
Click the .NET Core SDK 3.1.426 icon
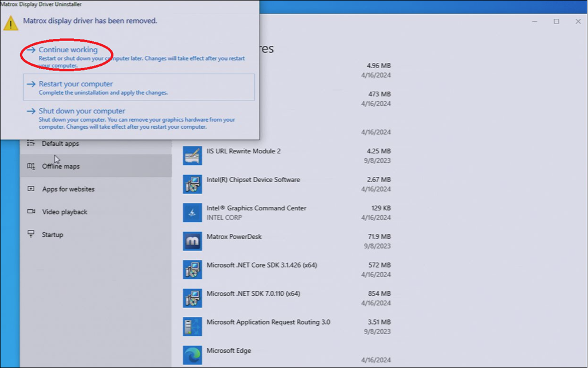click(192, 269)
